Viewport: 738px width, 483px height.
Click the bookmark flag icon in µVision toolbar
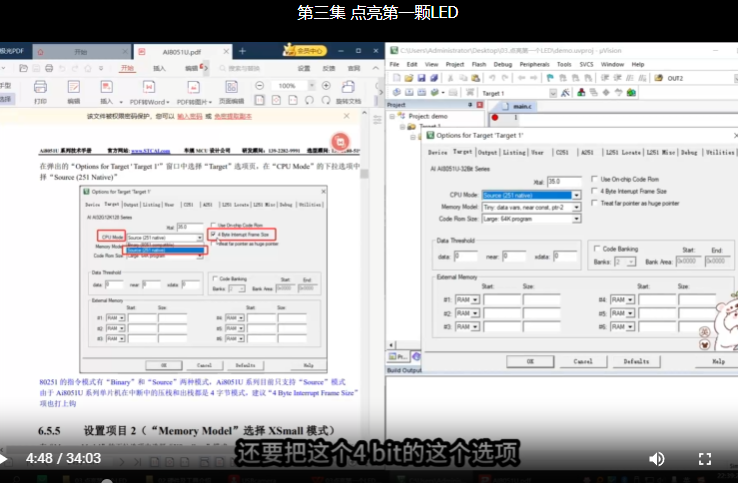(x=550, y=78)
